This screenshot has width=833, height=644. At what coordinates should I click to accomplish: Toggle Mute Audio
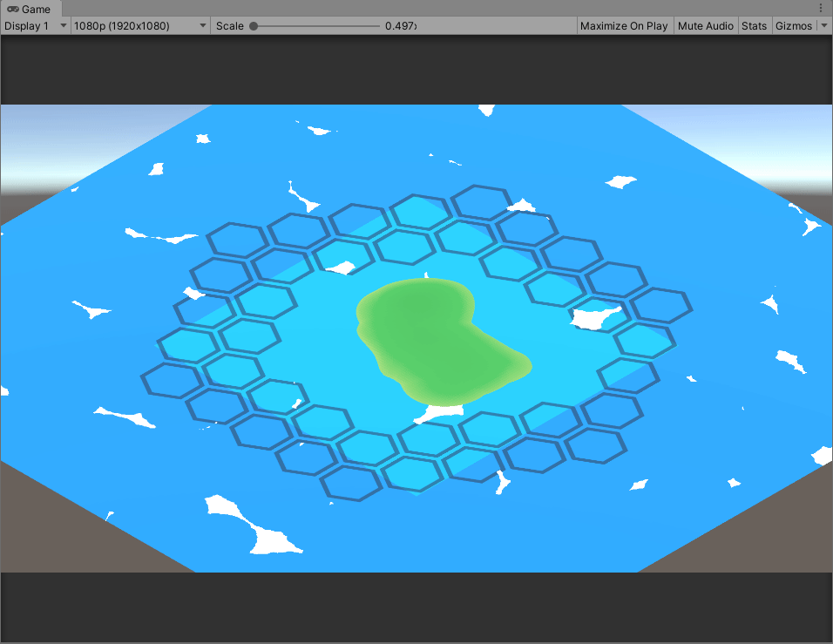click(x=706, y=26)
